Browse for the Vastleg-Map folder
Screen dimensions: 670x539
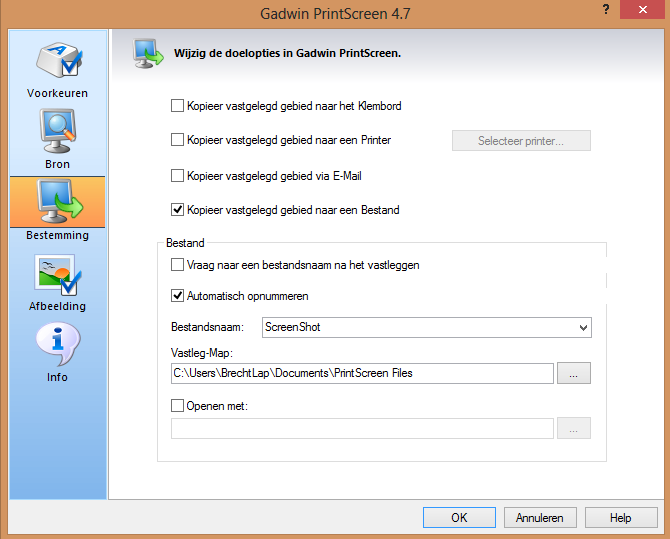tap(574, 373)
